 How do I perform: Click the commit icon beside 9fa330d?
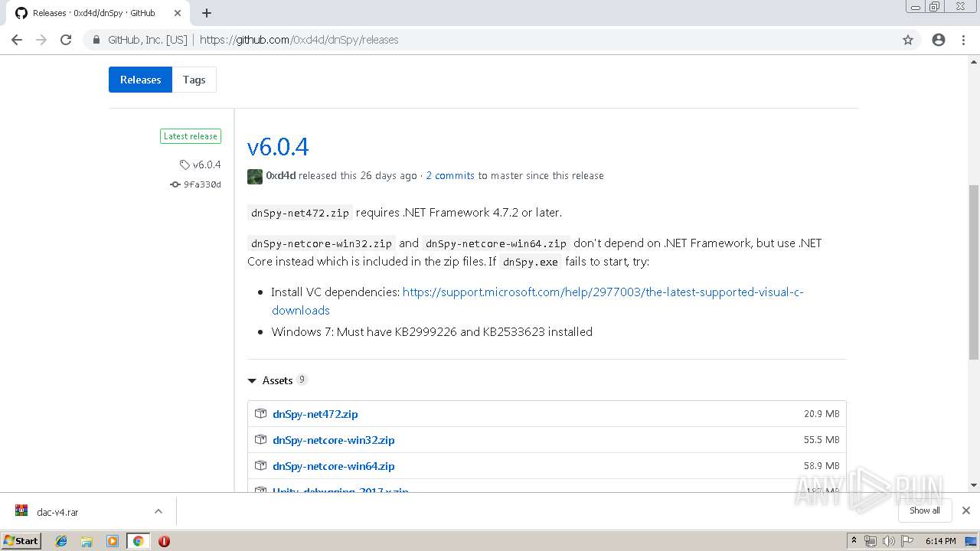pyautogui.click(x=175, y=184)
